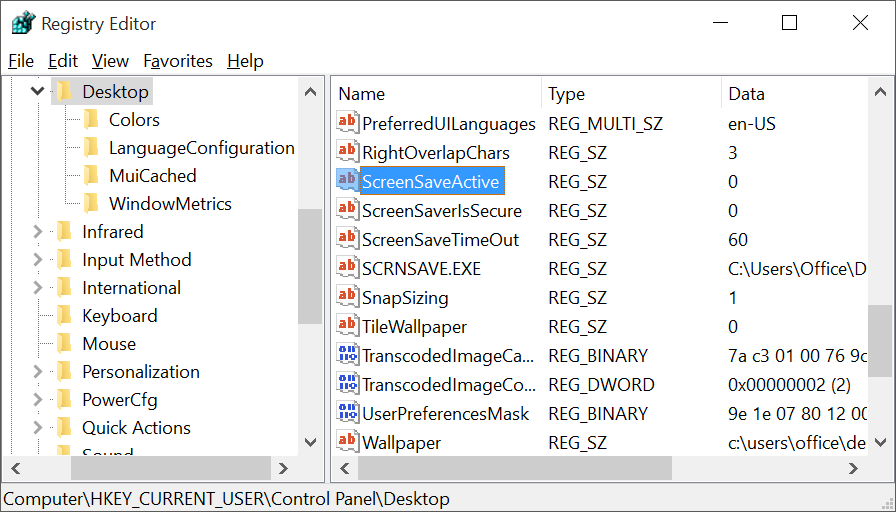The image size is (896, 512).
Task: Expand the Personalization key
Action: [x=38, y=371]
